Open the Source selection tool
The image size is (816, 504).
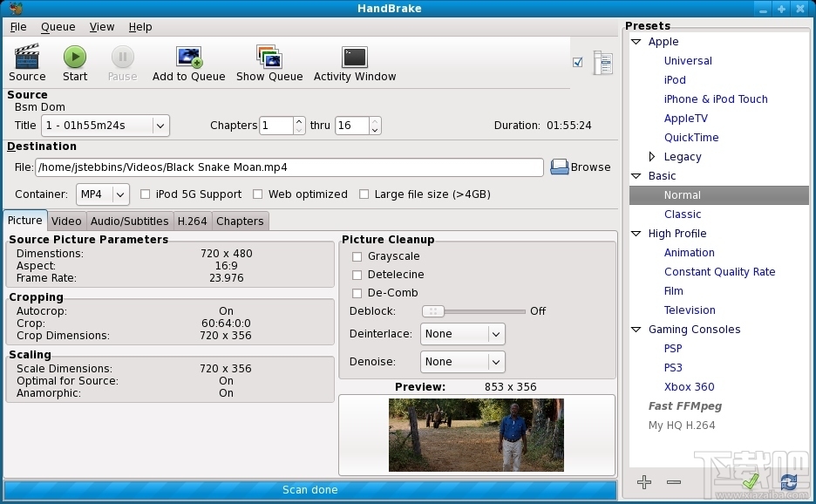pos(26,61)
